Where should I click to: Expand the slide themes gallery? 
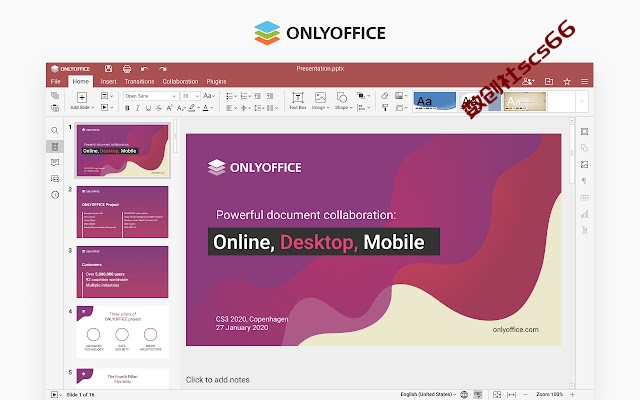[582, 102]
